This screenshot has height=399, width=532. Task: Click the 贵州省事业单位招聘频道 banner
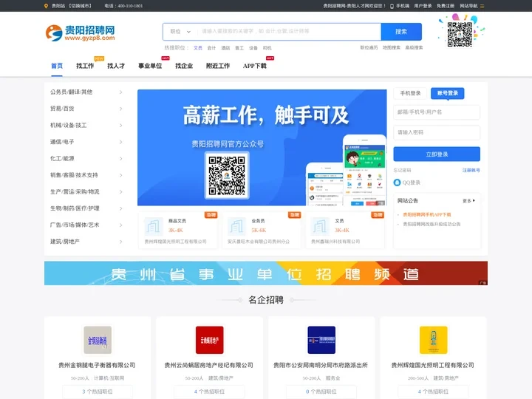click(x=266, y=273)
